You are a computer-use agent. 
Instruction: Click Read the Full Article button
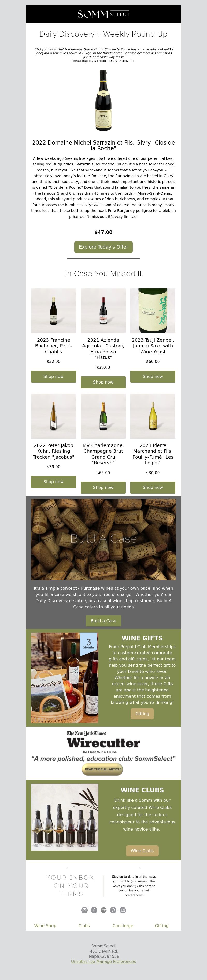click(x=102, y=769)
